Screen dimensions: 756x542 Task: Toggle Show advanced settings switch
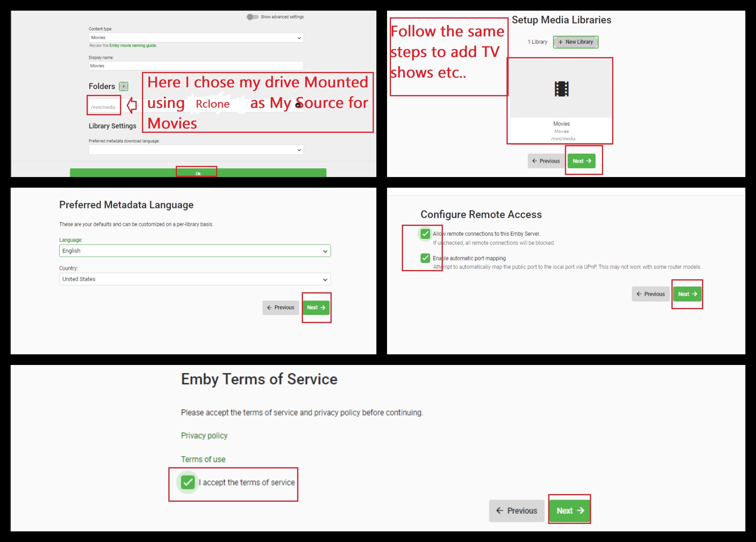pos(252,17)
